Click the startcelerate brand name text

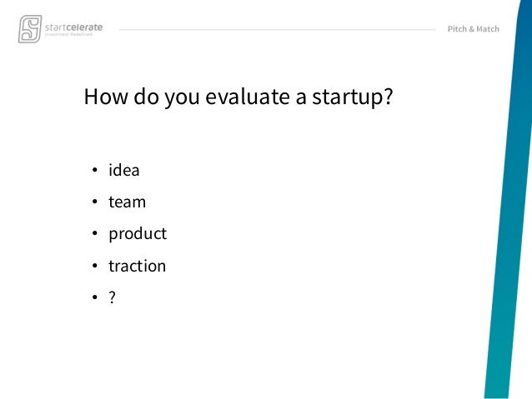pos(73,27)
